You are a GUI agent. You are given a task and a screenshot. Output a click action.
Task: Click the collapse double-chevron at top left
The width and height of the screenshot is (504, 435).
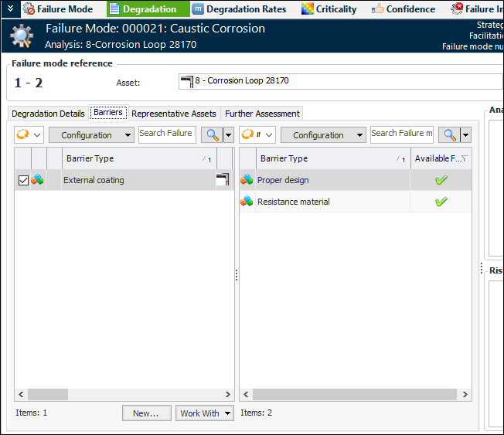11,8
